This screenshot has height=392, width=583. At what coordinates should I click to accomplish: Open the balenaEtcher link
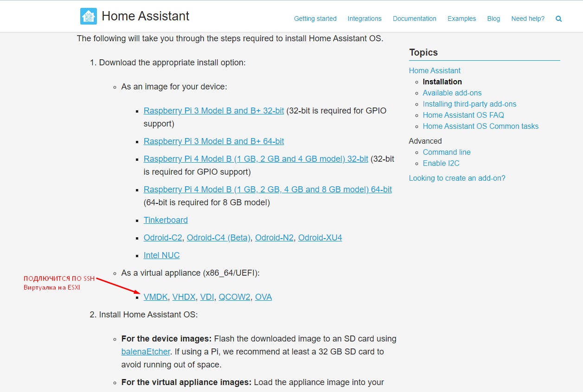146,352
